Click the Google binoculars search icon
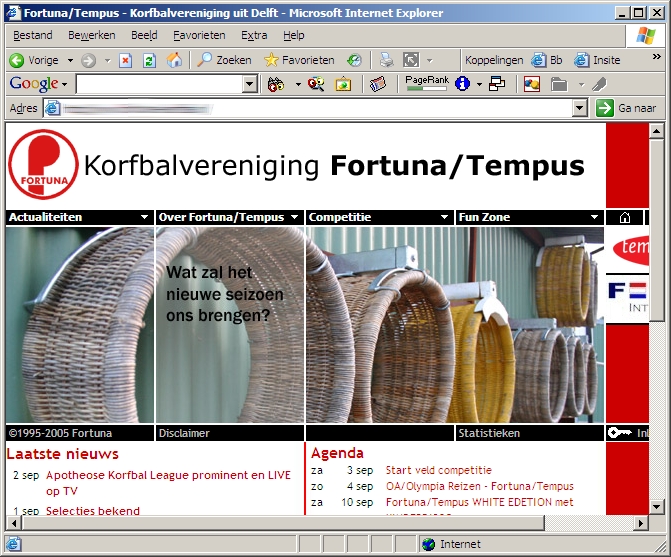The image size is (671, 557). click(276, 84)
